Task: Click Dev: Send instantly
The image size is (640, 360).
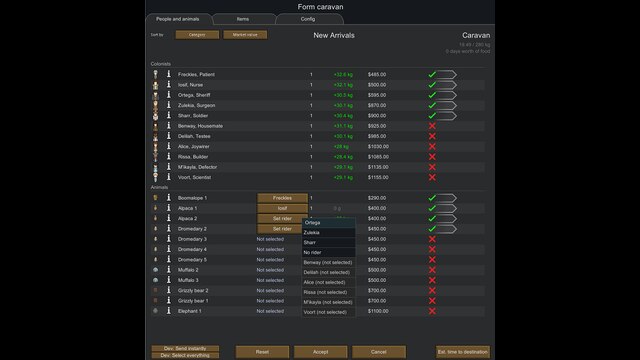Action: point(185,348)
